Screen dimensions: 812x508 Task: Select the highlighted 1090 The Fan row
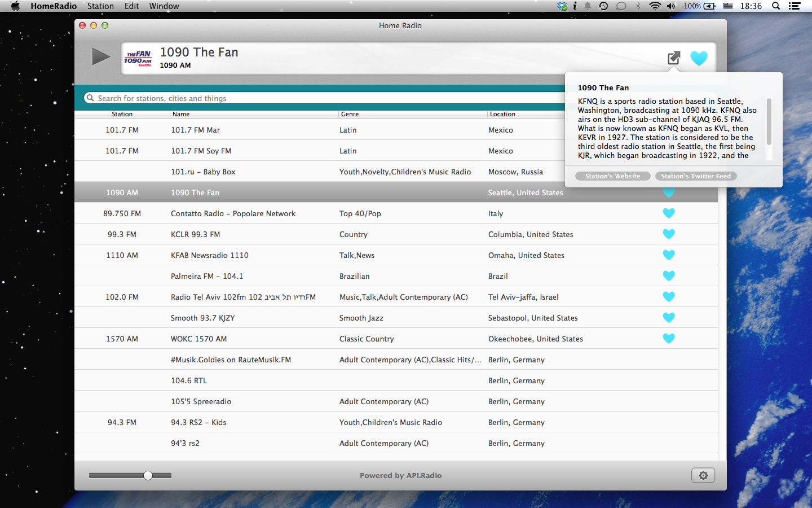[396, 192]
